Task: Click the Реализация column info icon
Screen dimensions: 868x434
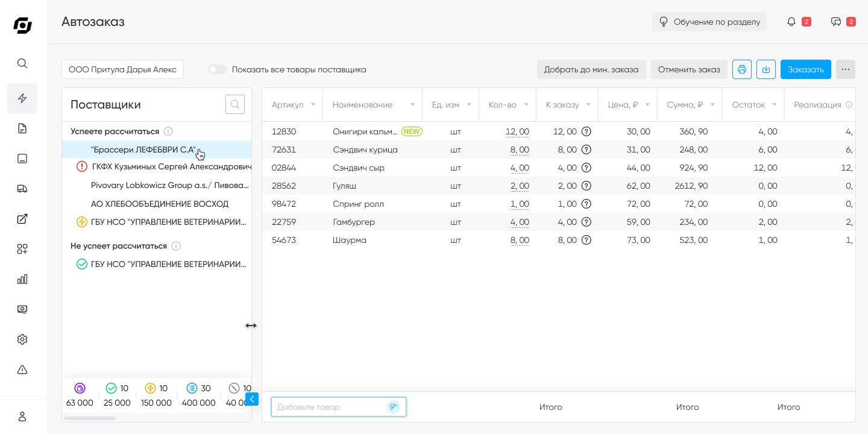Action: pos(849,105)
